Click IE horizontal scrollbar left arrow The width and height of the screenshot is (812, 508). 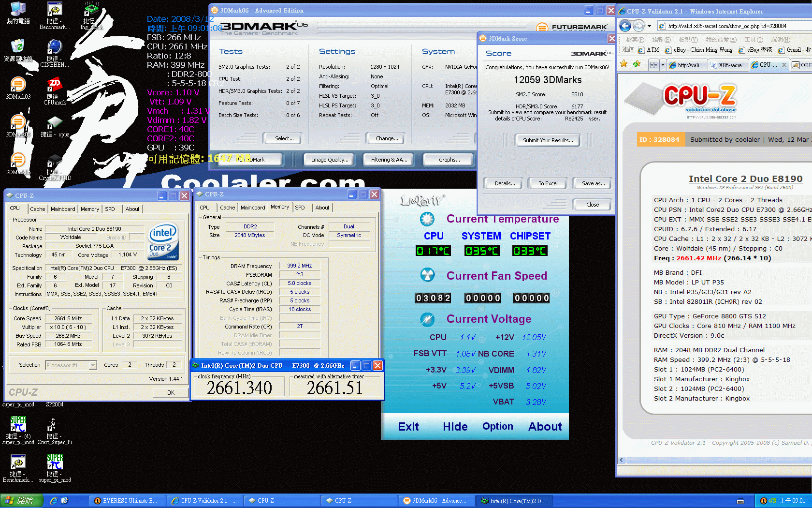tap(622, 460)
